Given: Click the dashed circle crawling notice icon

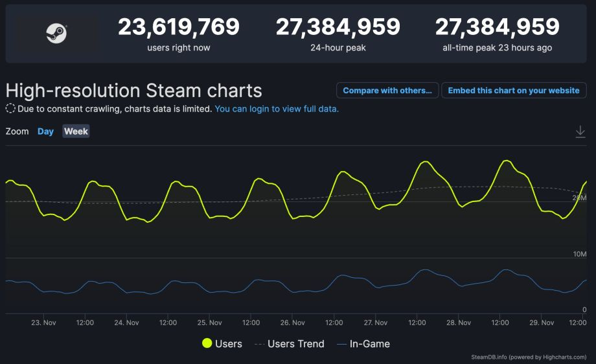Looking at the screenshot, I should 10,109.
